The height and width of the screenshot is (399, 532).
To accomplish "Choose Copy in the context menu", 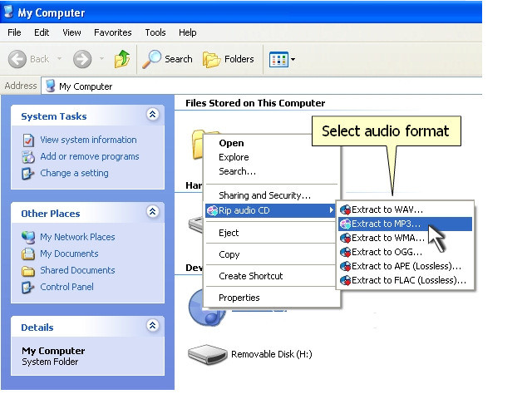I will (272, 254).
